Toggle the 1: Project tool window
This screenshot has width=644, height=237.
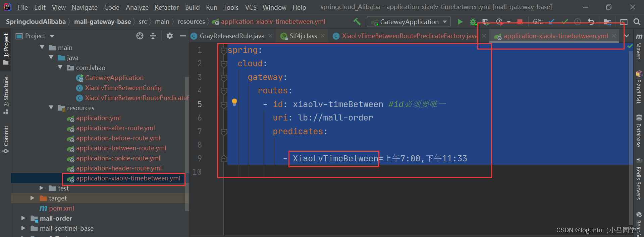(6, 50)
